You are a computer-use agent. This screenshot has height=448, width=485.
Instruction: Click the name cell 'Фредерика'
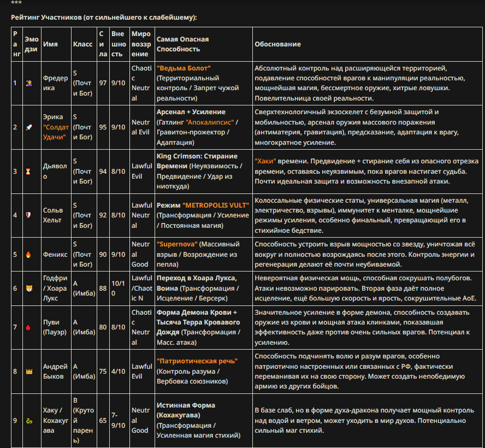coord(55,83)
